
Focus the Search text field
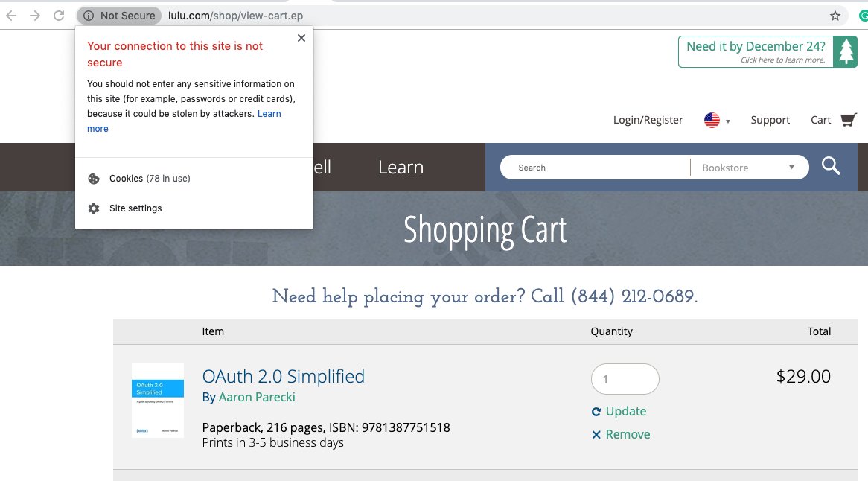click(595, 168)
